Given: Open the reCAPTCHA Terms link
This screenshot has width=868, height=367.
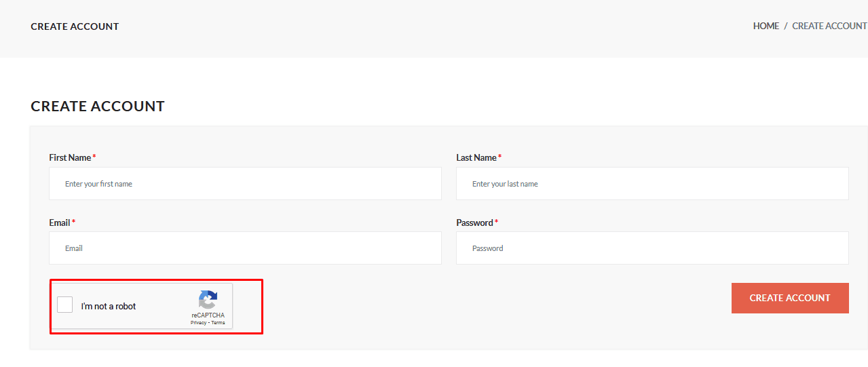Looking at the screenshot, I should [218, 323].
